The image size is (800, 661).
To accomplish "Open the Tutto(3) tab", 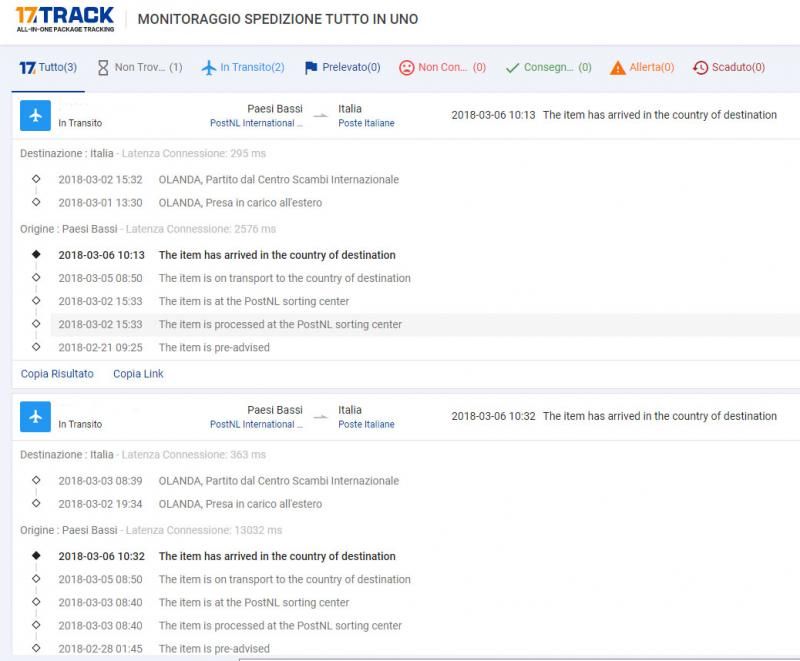I will (x=48, y=67).
